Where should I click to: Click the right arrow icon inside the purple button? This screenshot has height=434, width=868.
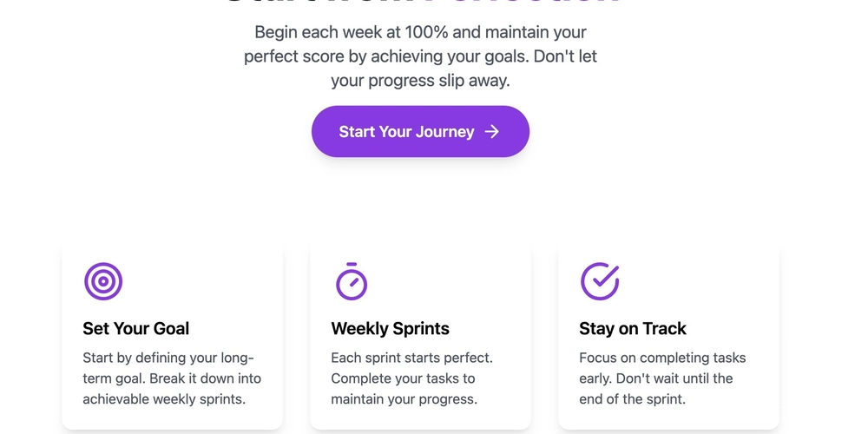coord(491,131)
